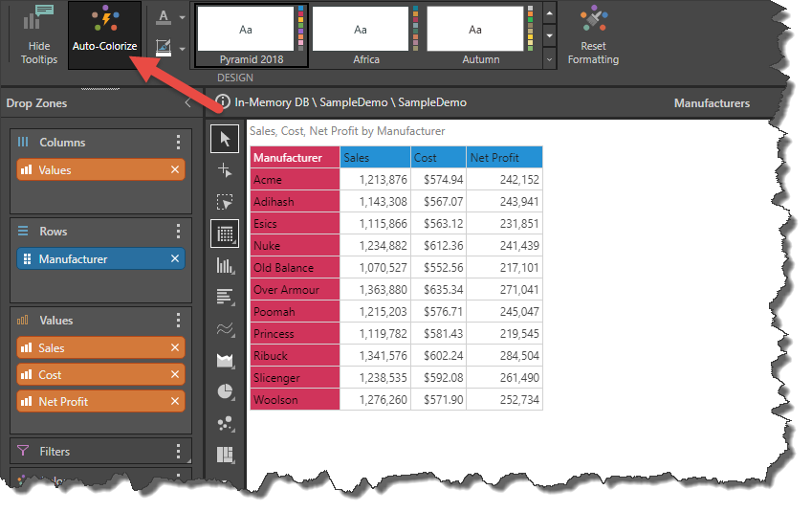812x512 pixels.
Task: Apply the Autumn theme
Action: [x=480, y=35]
